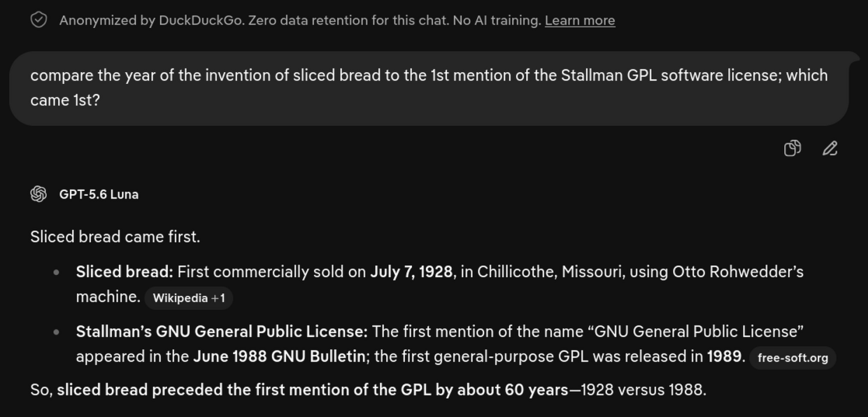Click the bullet dot before Sliced bread
Screen dimensions: 868x417
56,272
